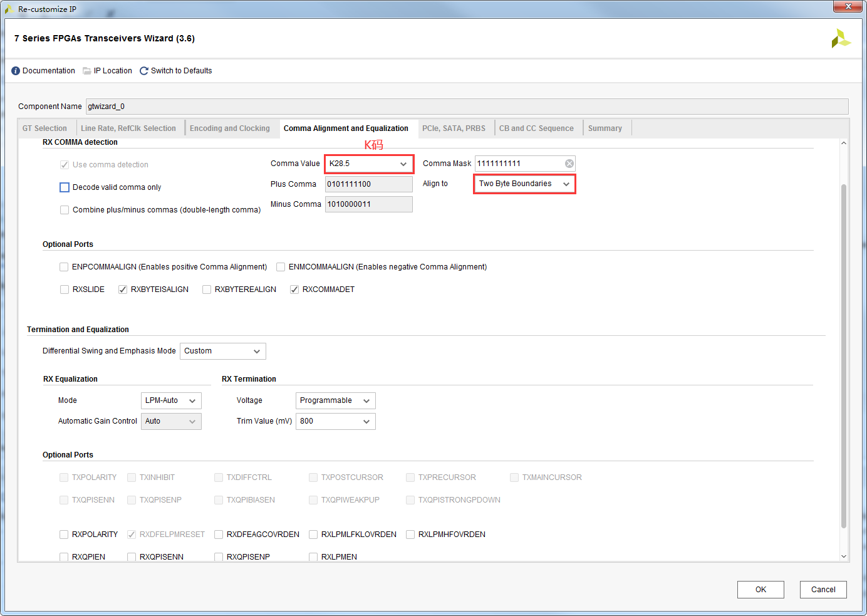
Task: Click the scrollbar up arrow
Action: click(x=843, y=143)
